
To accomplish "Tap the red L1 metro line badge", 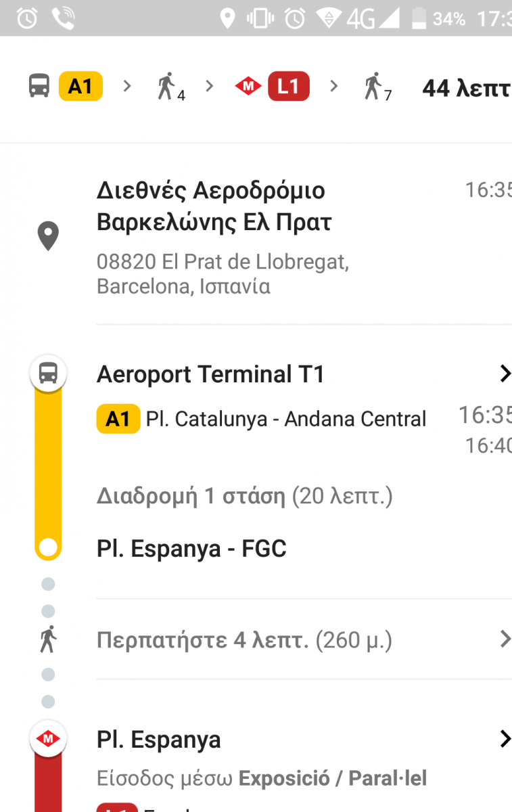I will [288, 87].
